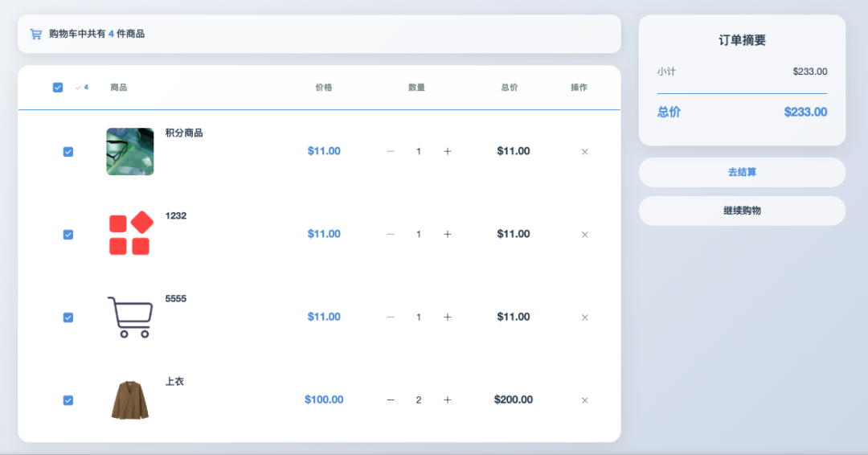
Task: Increase 上衣 quantity with plus icon
Action: pos(448,400)
